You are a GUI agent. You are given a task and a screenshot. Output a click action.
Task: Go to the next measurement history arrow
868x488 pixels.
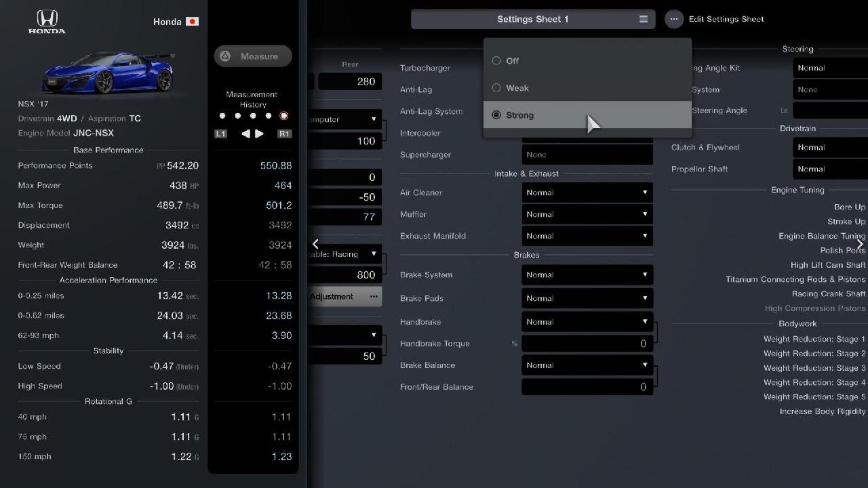(x=259, y=134)
